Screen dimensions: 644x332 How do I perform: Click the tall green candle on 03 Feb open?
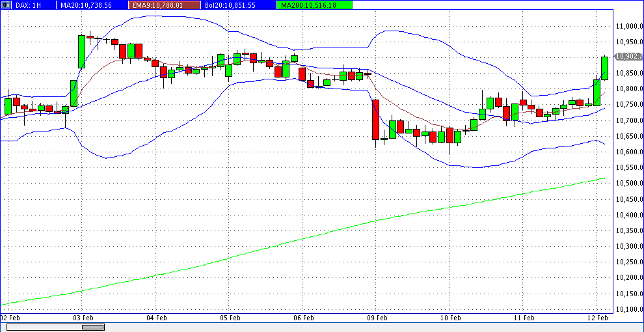(82, 52)
